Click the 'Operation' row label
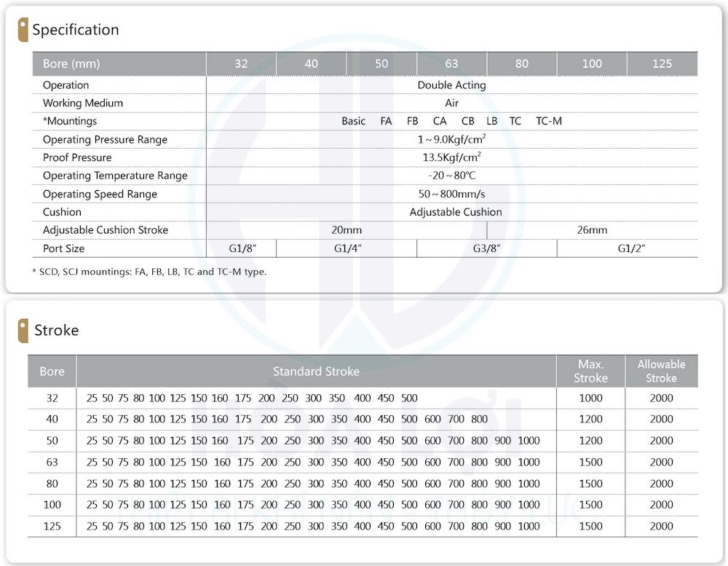Viewport: 728px width, 566px height. pyautogui.click(x=66, y=85)
